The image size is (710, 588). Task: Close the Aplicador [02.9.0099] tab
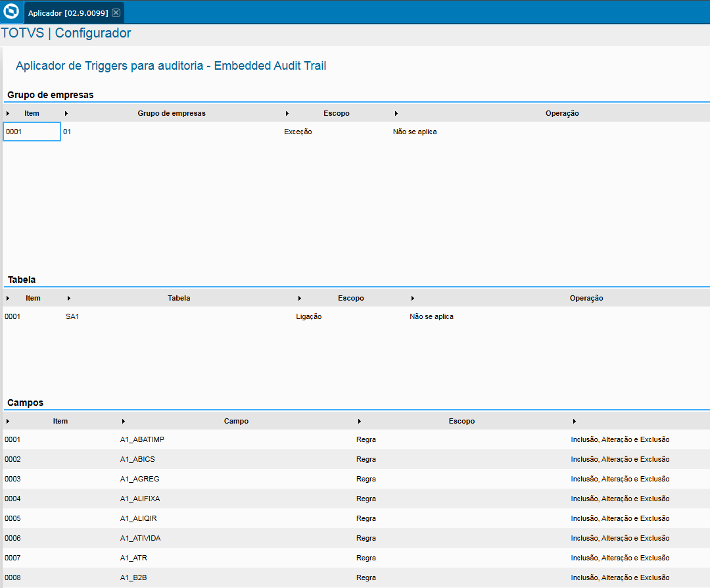point(116,12)
